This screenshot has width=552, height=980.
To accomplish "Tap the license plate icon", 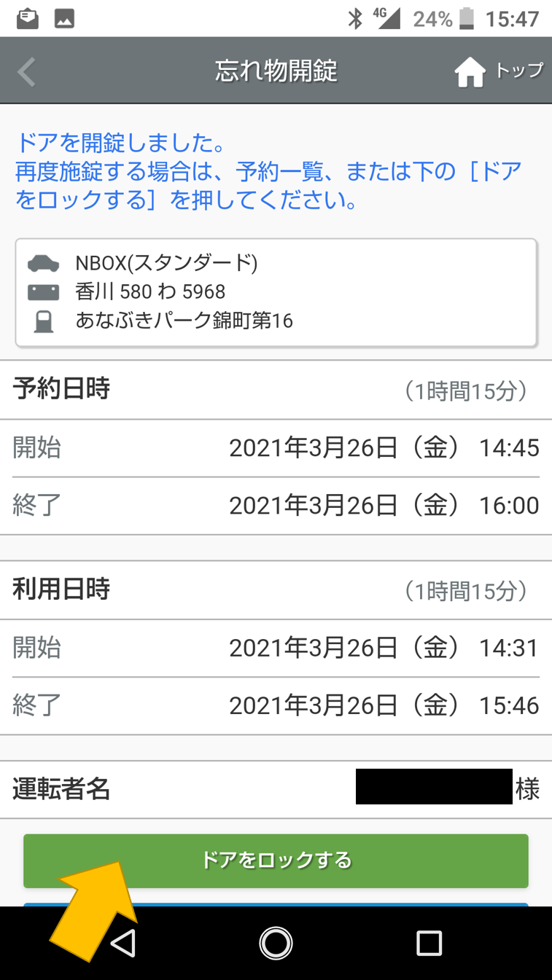I will click(x=44, y=292).
